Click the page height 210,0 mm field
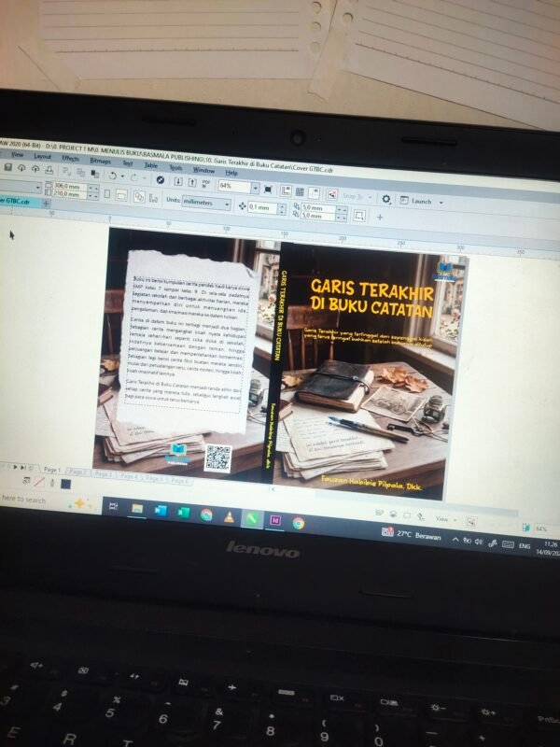The width and height of the screenshot is (560, 747). pos(70,194)
